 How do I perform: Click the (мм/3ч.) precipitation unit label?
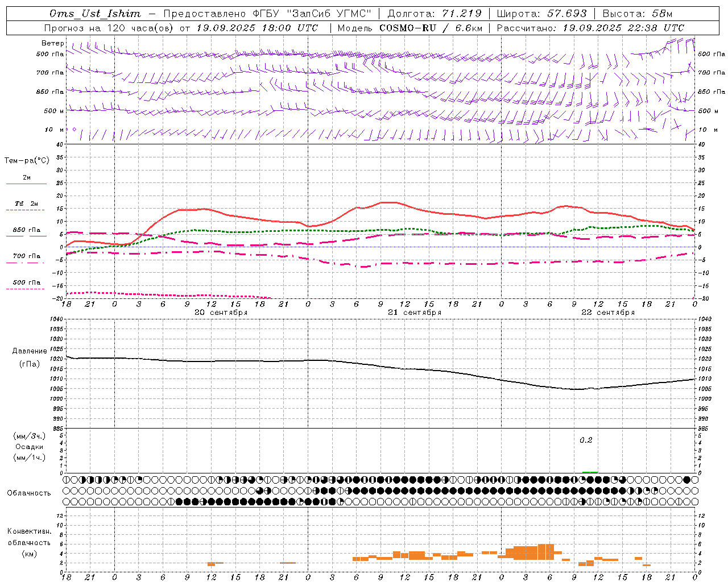click(x=30, y=436)
